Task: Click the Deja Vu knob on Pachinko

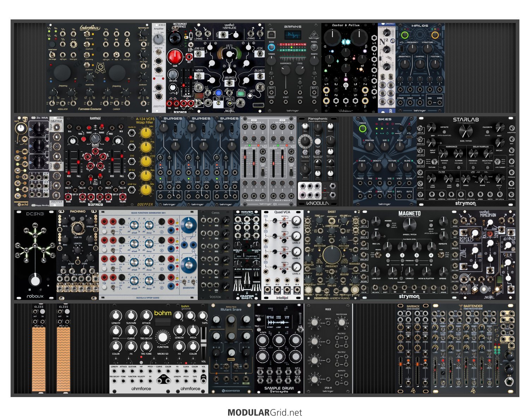Action: pos(77,229)
